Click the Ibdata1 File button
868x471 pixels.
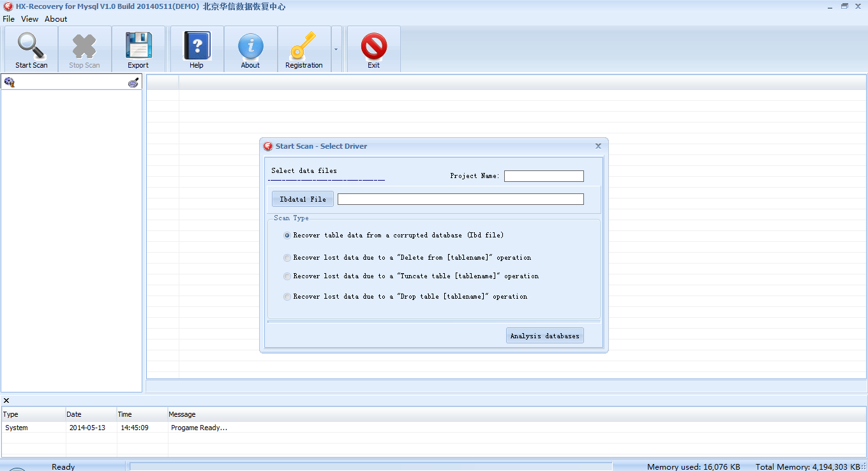[303, 199]
